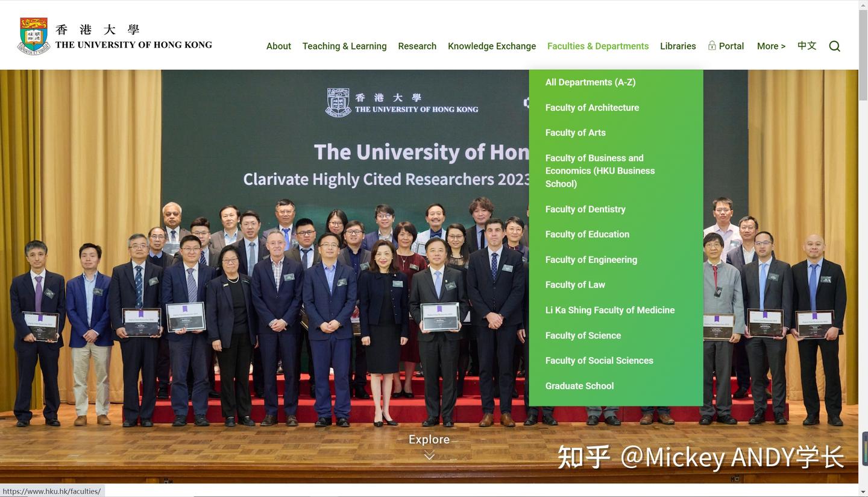Expand the More > menu
868x497 pixels.
771,46
